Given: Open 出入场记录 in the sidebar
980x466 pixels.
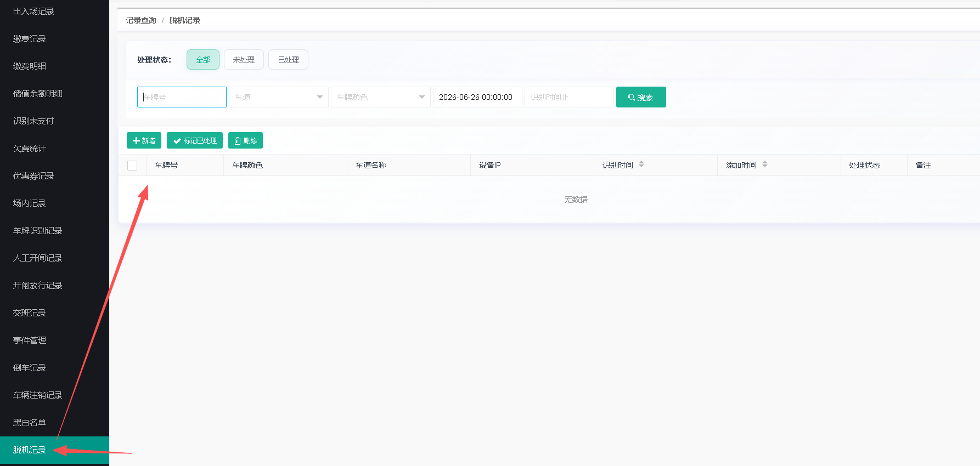Looking at the screenshot, I should [33, 12].
